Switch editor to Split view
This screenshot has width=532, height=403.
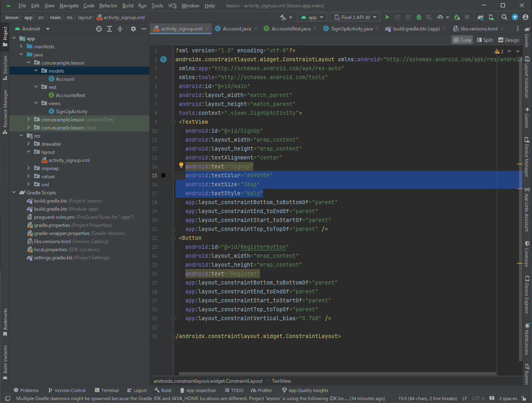[485, 40]
